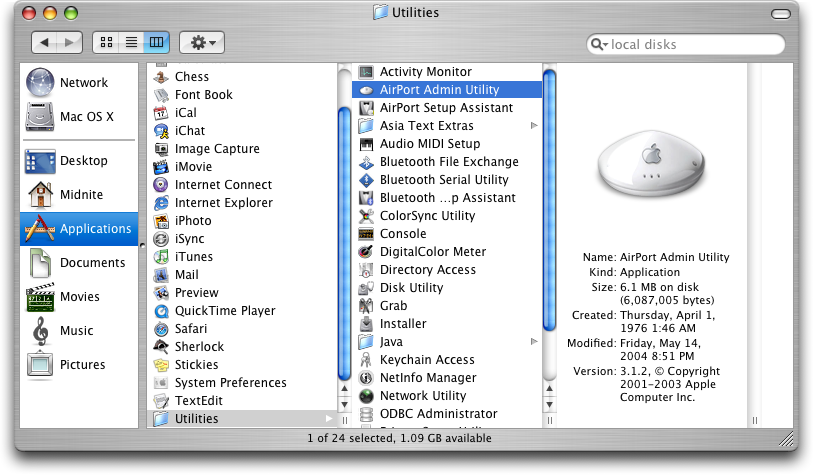Open the Action gear dropdown menu

(202, 43)
